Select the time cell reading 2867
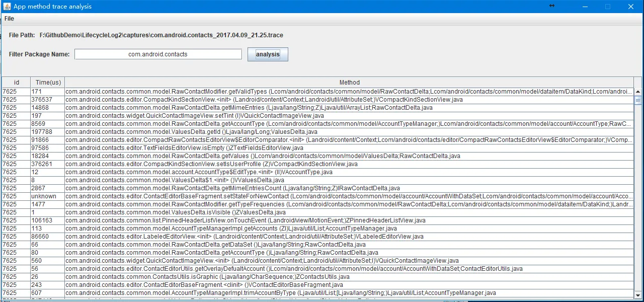Screen dimensions: 644x302 point(47,188)
